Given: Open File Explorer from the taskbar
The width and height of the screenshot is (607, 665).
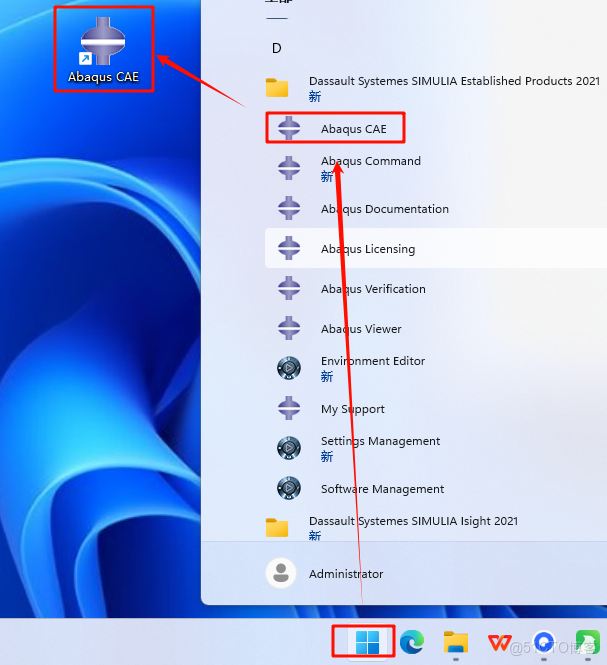Looking at the screenshot, I should 456,642.
